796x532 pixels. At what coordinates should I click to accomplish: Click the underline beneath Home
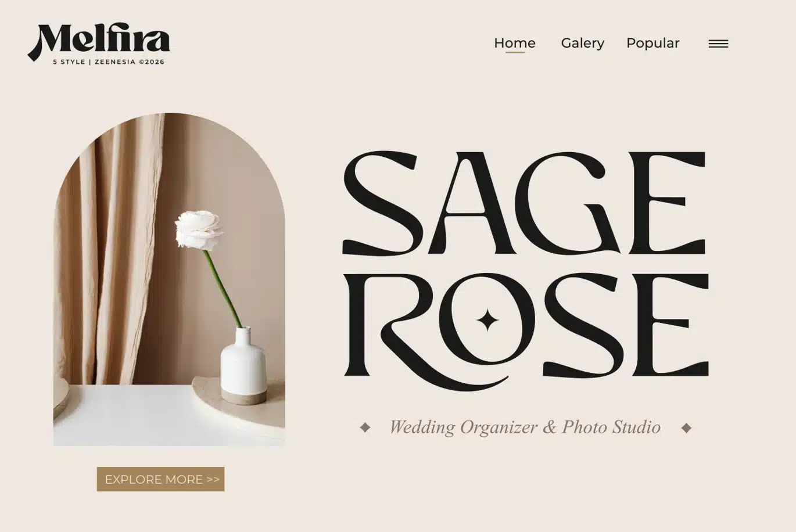click(x=515, y=52)
